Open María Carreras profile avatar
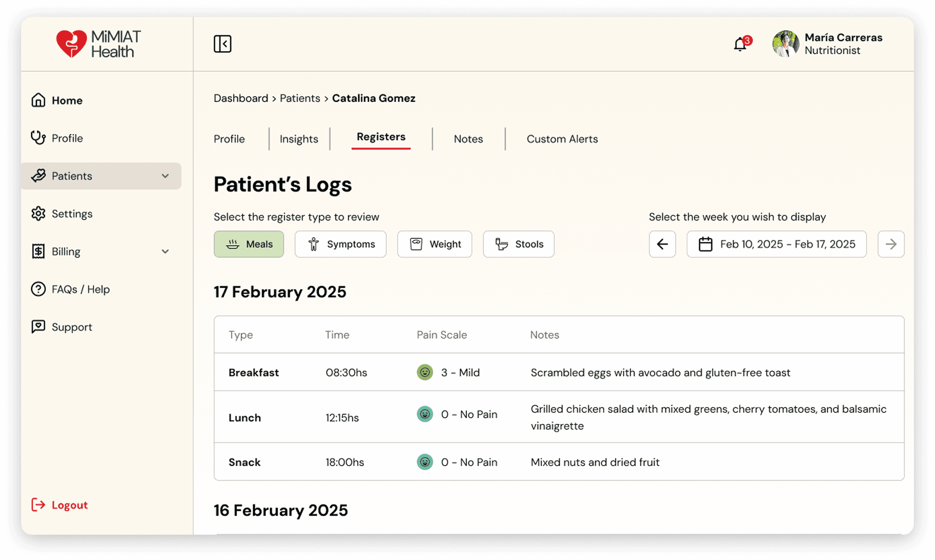Viewport: 935px width, 560px height. 785,44
